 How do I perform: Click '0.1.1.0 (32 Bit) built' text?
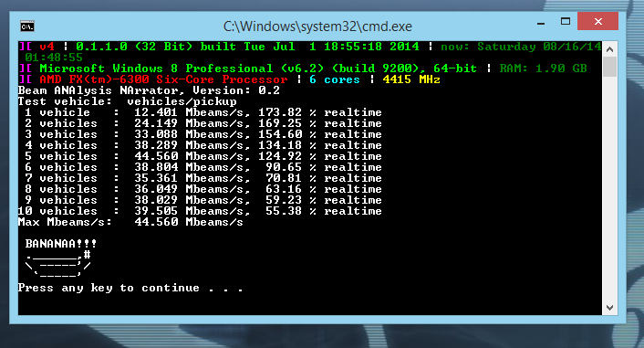pyautogui.click(x=156, y=47)
